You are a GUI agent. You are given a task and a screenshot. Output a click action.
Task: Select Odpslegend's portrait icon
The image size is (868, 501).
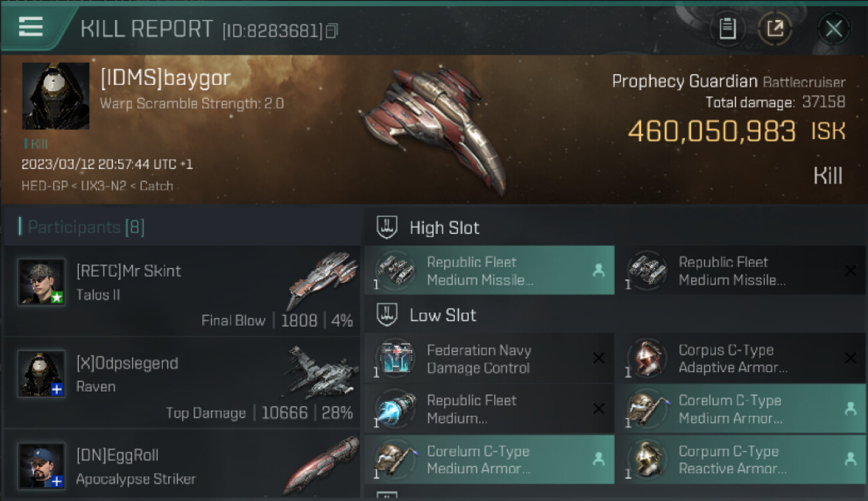point(41,373)
